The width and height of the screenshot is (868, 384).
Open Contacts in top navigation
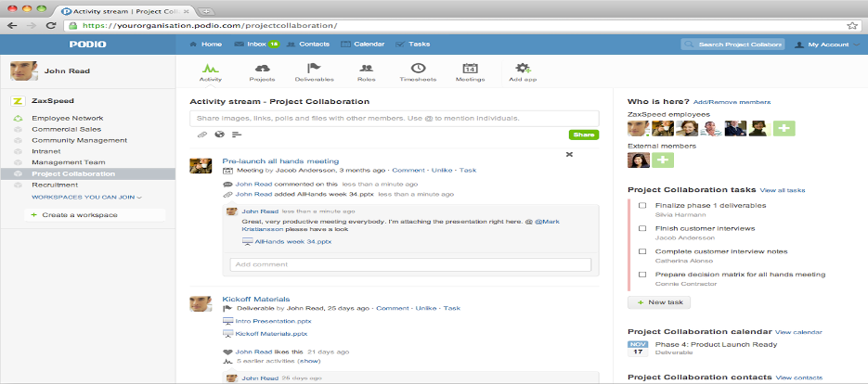[308, 45]
